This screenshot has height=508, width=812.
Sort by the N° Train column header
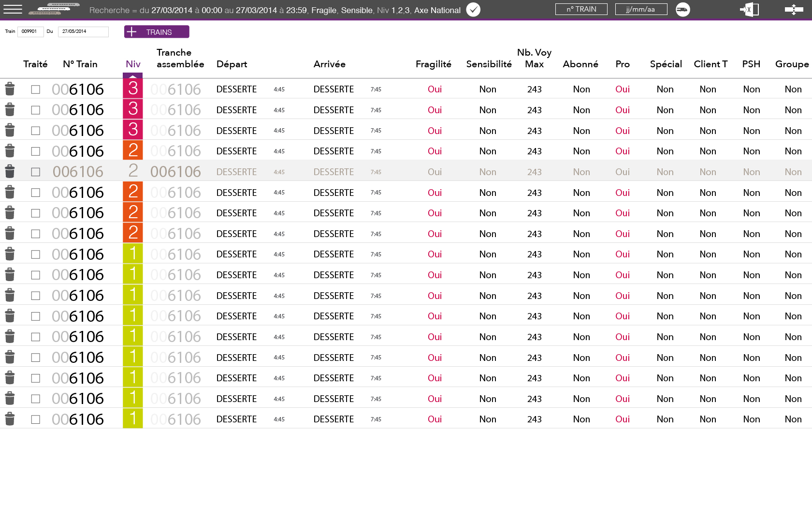(x=80, y=64)
